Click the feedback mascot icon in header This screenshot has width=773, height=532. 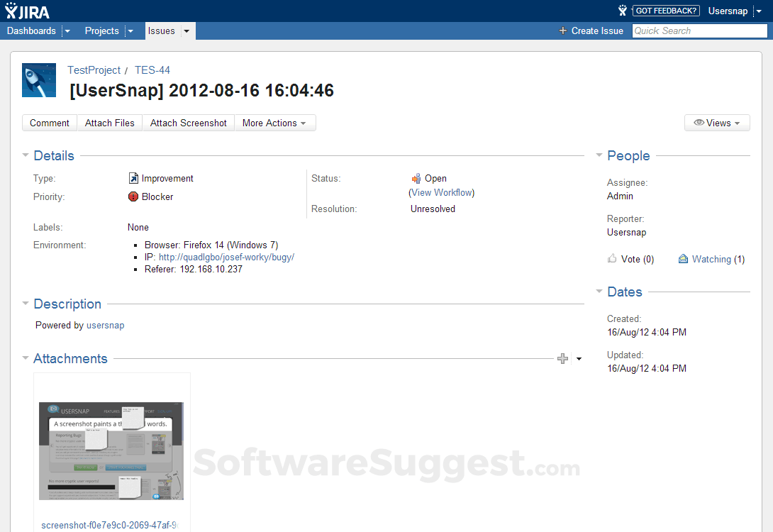(x=623, y=11)
